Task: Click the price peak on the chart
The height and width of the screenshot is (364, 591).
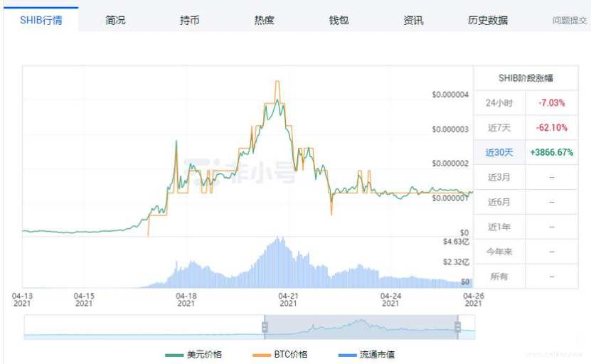Action: click(277, 82)
